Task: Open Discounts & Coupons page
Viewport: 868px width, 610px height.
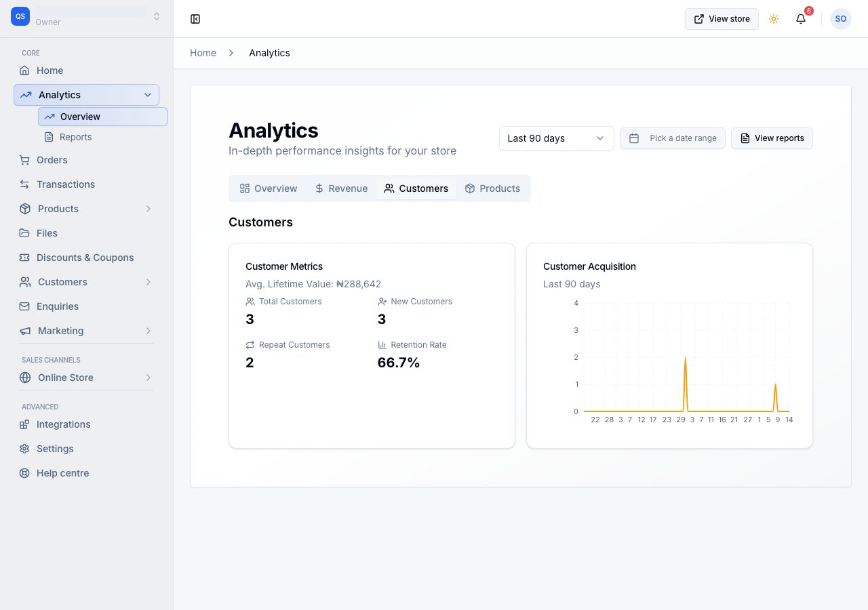Action: [x=86, y=258]
